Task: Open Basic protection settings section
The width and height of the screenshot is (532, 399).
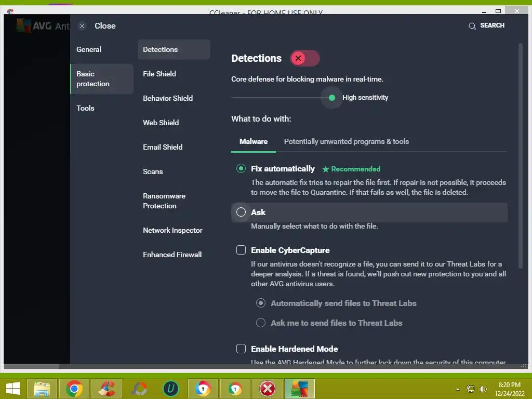Action: (x=102, y=79)
